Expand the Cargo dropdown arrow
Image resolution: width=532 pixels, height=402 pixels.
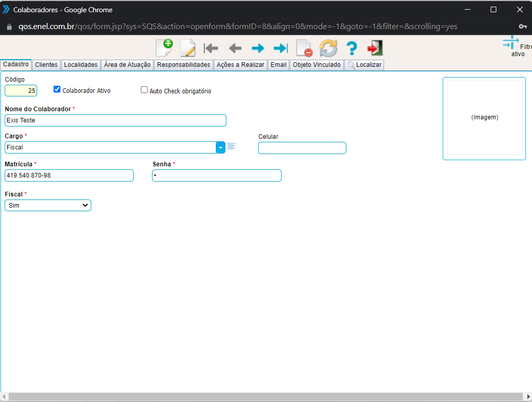click(x=220, y=147)
